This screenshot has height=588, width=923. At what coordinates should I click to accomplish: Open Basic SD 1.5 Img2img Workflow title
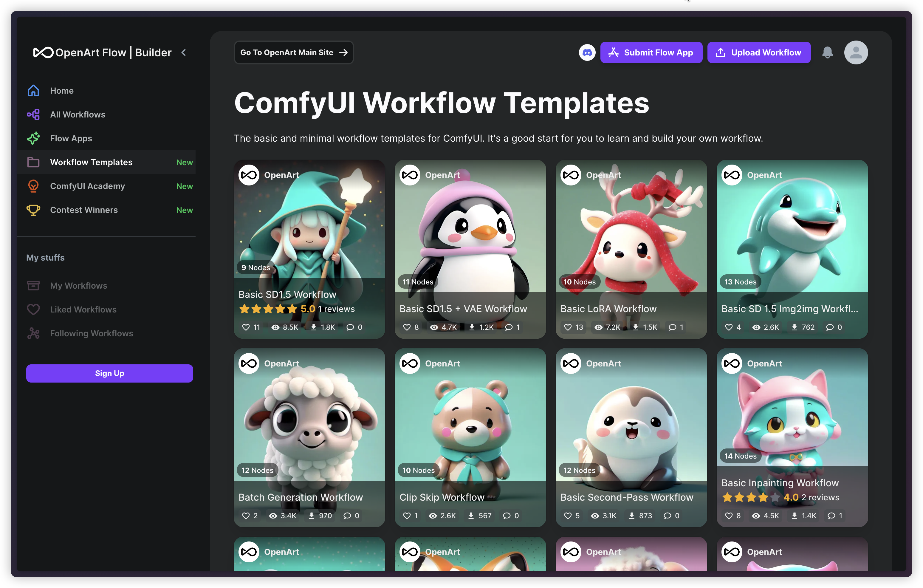click(x=790, y=309)
